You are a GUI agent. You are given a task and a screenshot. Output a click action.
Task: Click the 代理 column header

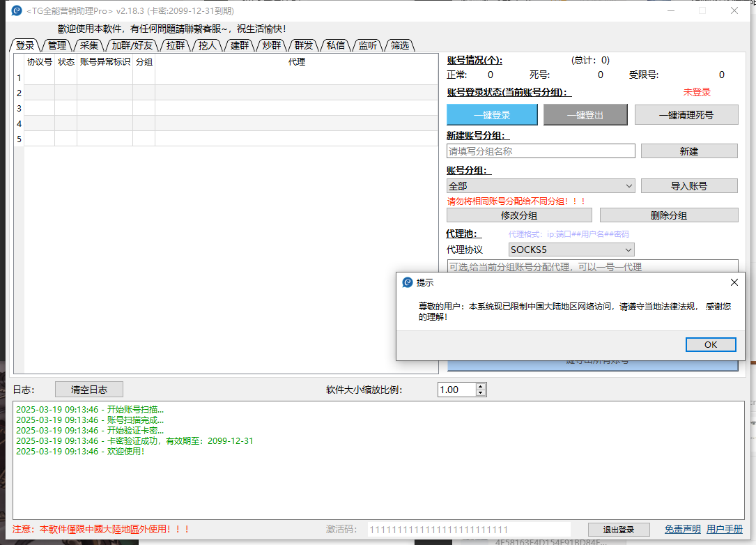pos(297,62)
